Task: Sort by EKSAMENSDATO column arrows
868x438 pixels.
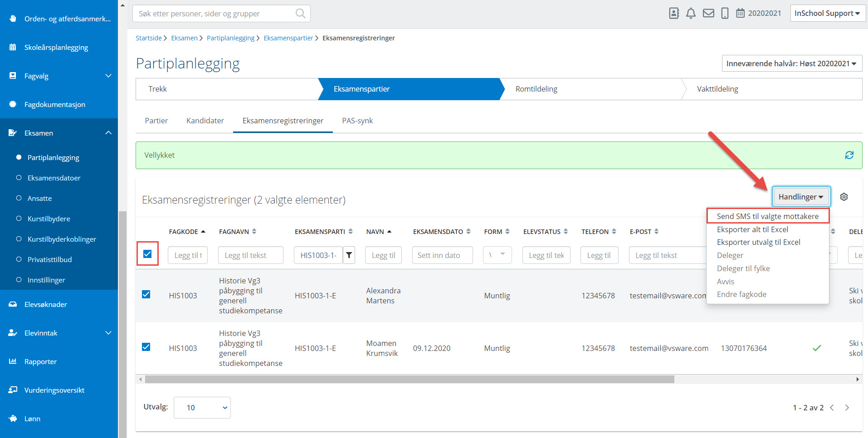Action: 468,231
